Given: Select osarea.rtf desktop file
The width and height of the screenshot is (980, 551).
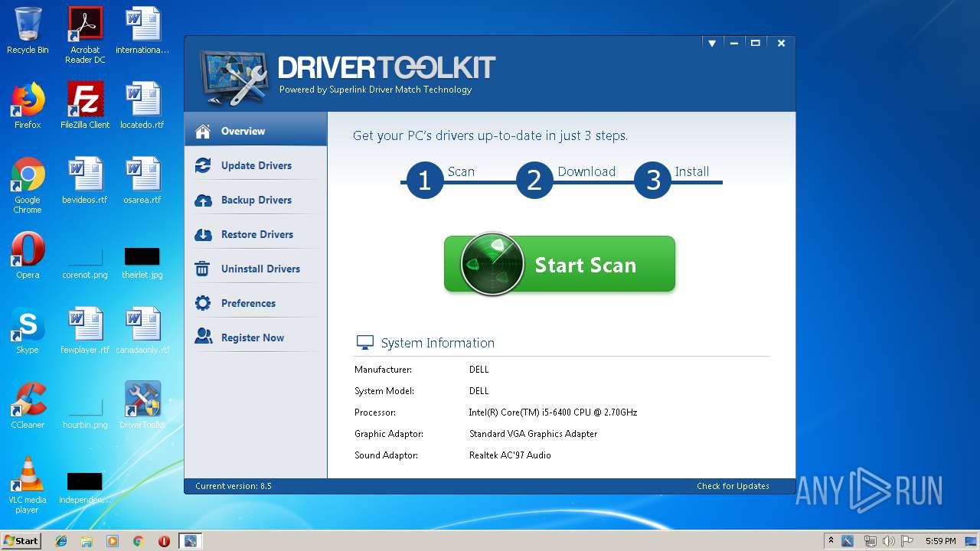Looking at the screenshot, I should pyautogui.click(x=142, y=181).
